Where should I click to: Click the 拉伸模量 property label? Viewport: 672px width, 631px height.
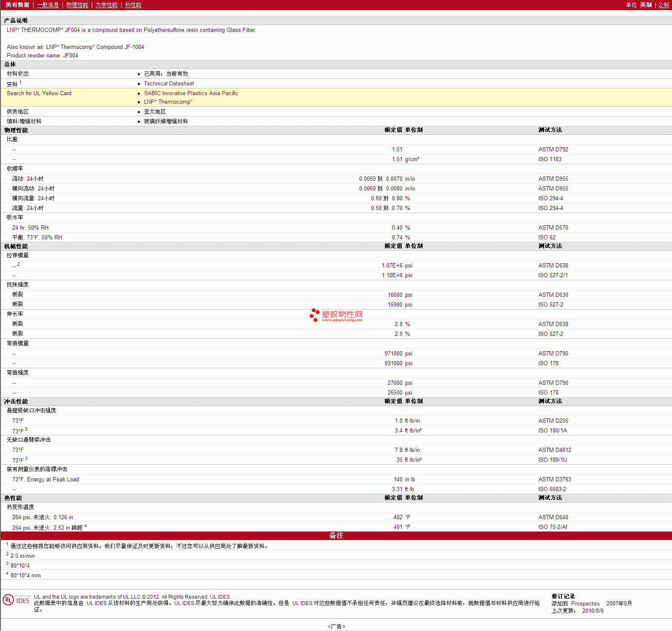[x=18, y=256]
